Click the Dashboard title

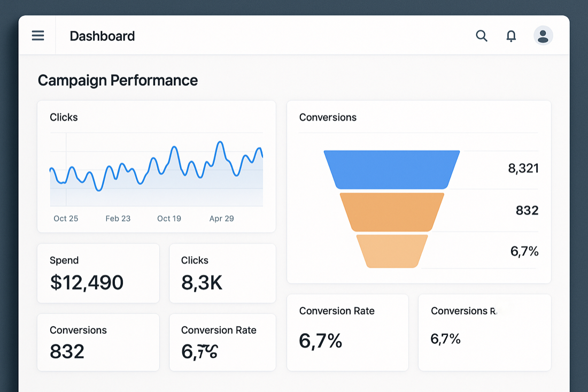pyautogui.click(x=102, y=36)
